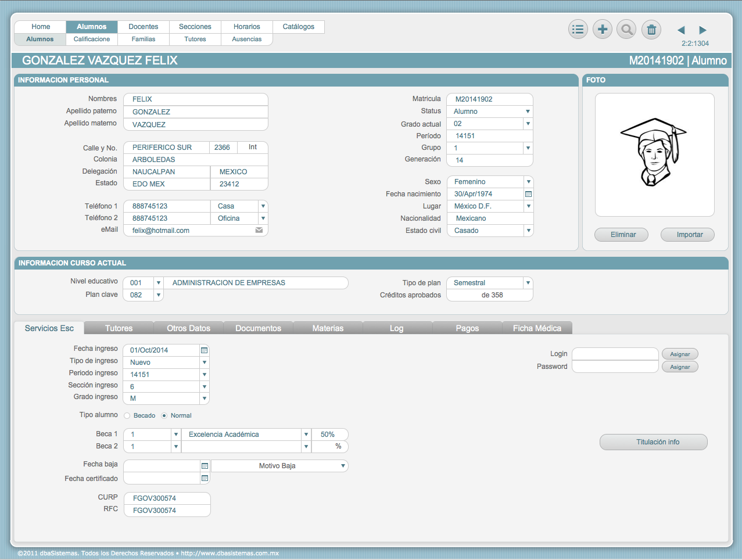Open the Estado civil dropdown
Image resolution: width=742 pixels, height=560 pixels.
[528, 231]
